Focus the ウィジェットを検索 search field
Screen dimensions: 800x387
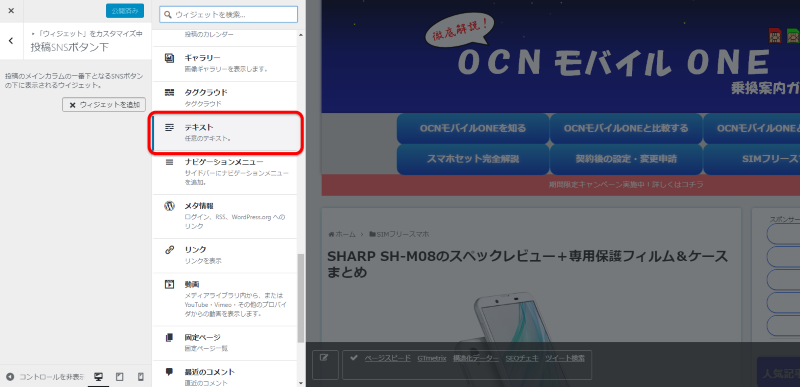click(x=228, y=14)
